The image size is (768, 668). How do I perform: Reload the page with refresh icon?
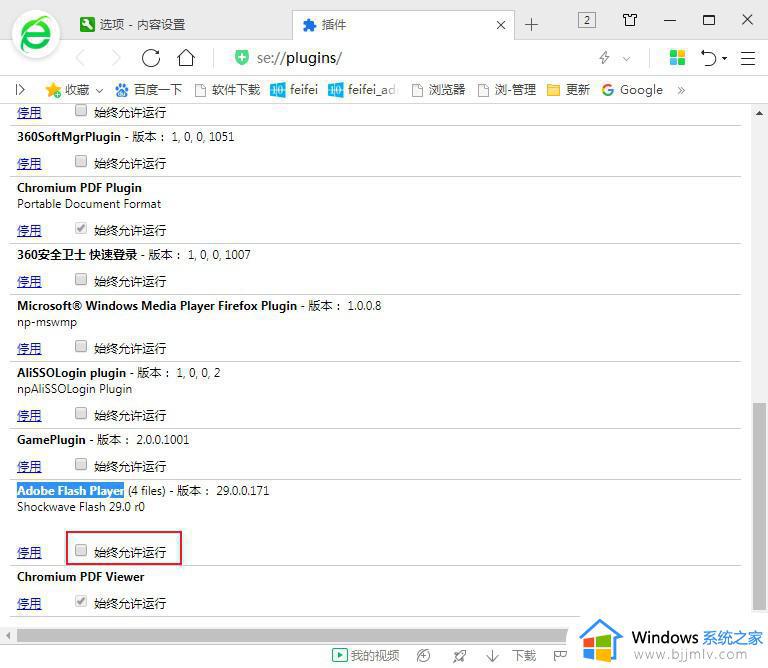[x=151, y=58]
